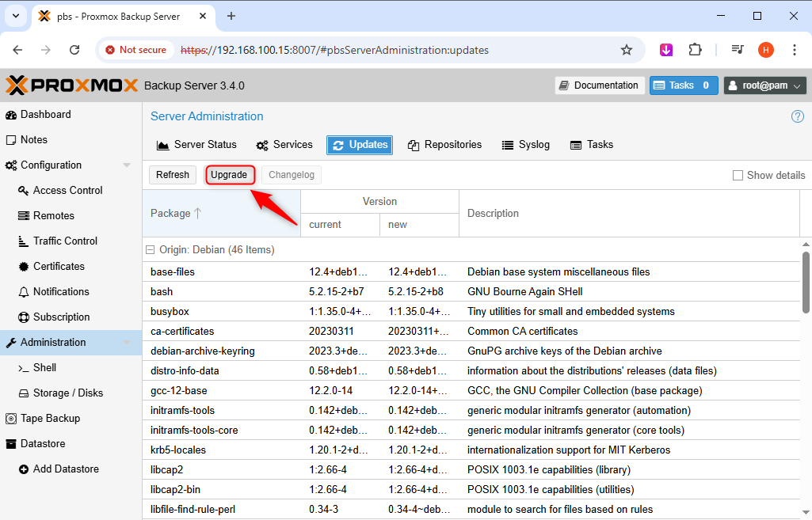Select the libfile-find-rule-perl package row
The width and height of the screenshot is (812, 520).
tap(471, 510)
